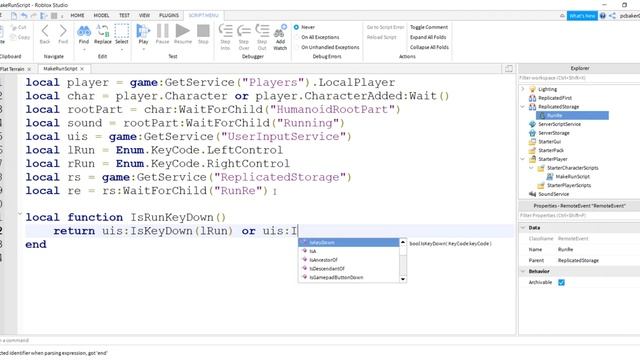Navigate Back with the left arrow icon

[45, 31]
